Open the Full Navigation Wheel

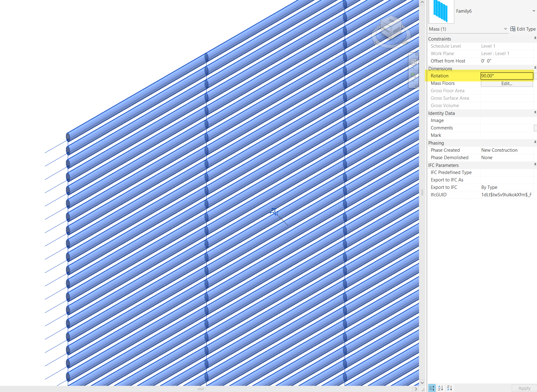pos(413,62)
